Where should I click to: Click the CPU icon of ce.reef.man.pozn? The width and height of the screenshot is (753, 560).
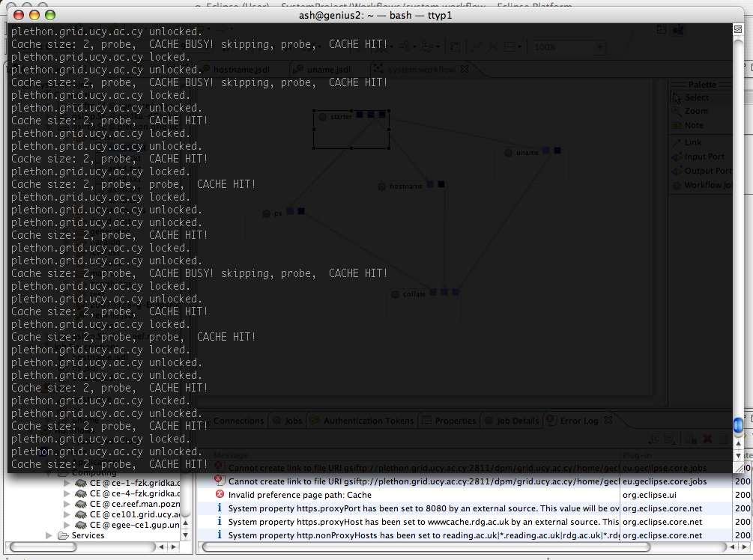[x=81, y=504]
